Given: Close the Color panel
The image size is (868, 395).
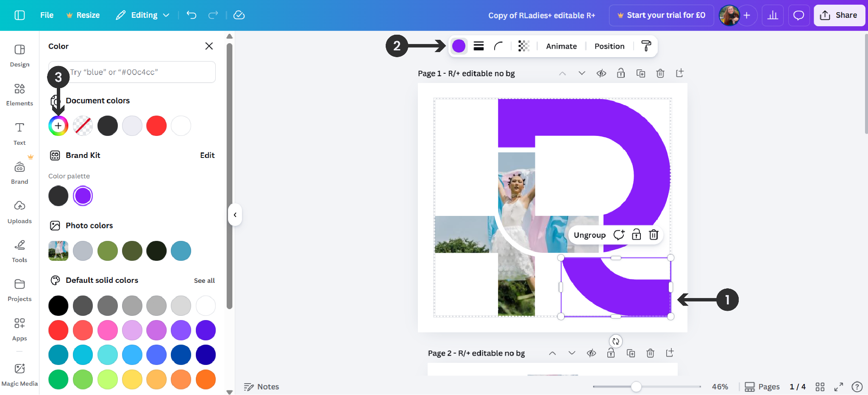Looking at the screenshot, I should (x=209, y=46).
